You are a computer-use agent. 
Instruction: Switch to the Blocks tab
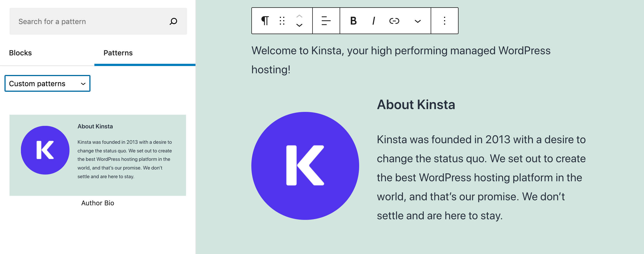20,53
